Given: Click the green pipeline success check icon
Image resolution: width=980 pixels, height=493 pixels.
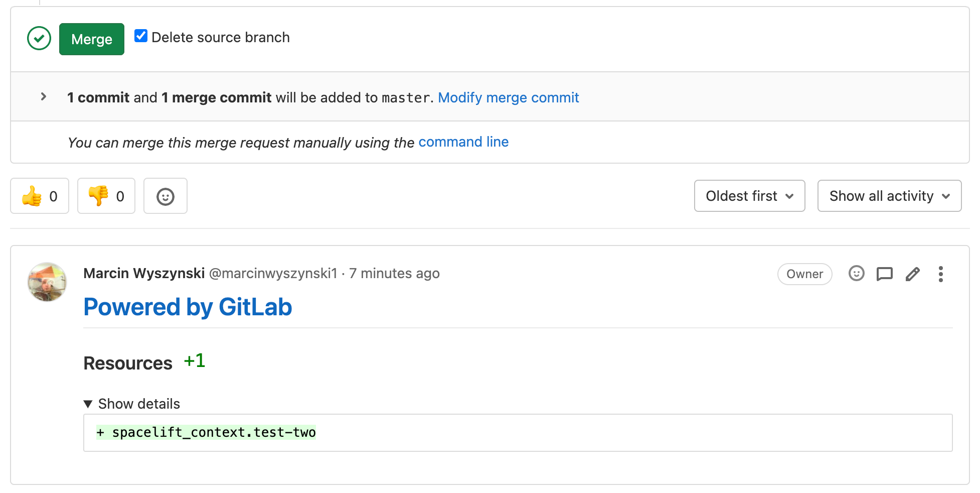Looking at the screenshot, I should (x=39, y=38).
